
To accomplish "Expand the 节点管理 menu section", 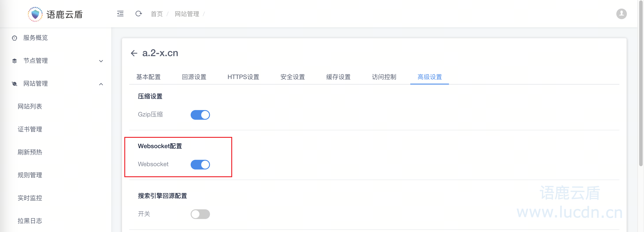I will click(x=101, y=61).
